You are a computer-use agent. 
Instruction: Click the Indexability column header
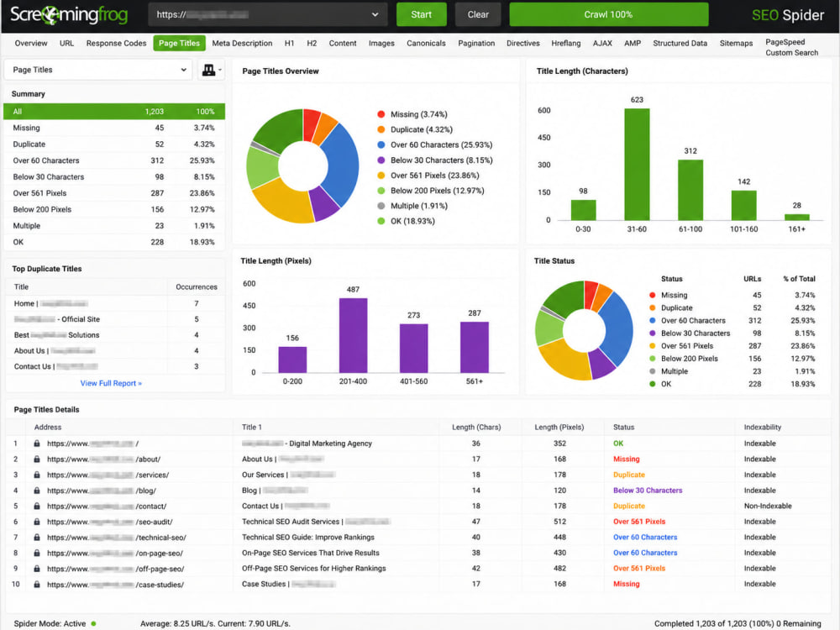pyautogui.click(x=763, y=427)
